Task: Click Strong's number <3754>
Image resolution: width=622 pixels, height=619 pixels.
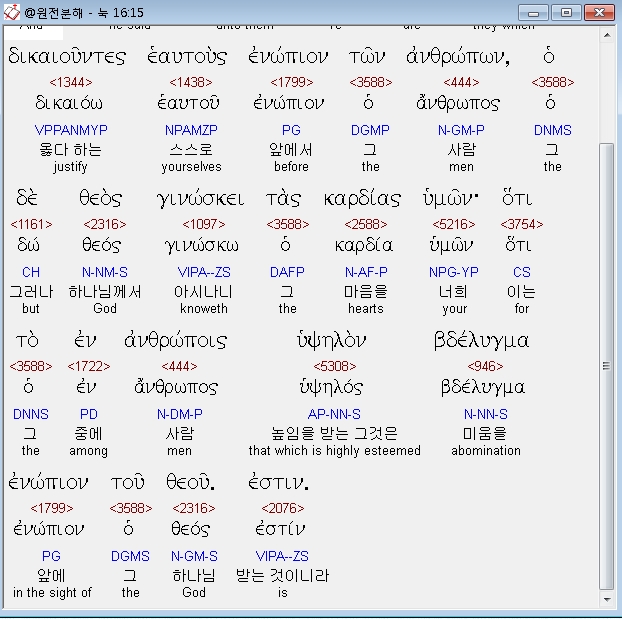Action: click(x=522, y=225)
